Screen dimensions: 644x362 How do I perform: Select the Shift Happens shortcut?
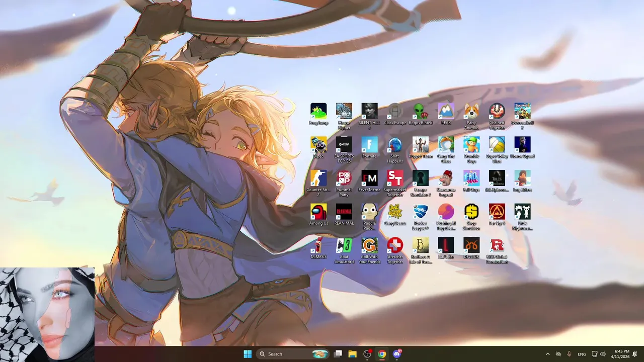[395, 150]
